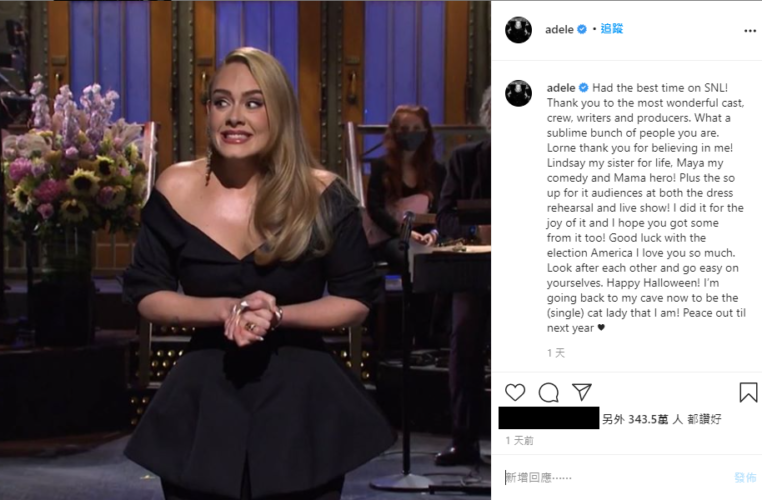Click the SNL photo of the post
This screenshot has width=762, height=500.
245,250
